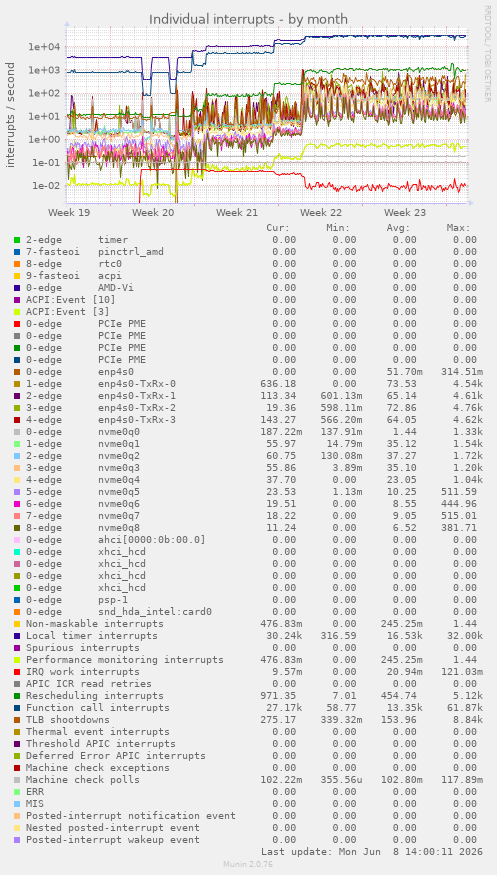Click the 'Min:' column header
The width and height of the screenshot is (497, 875).
coord(338,228)
